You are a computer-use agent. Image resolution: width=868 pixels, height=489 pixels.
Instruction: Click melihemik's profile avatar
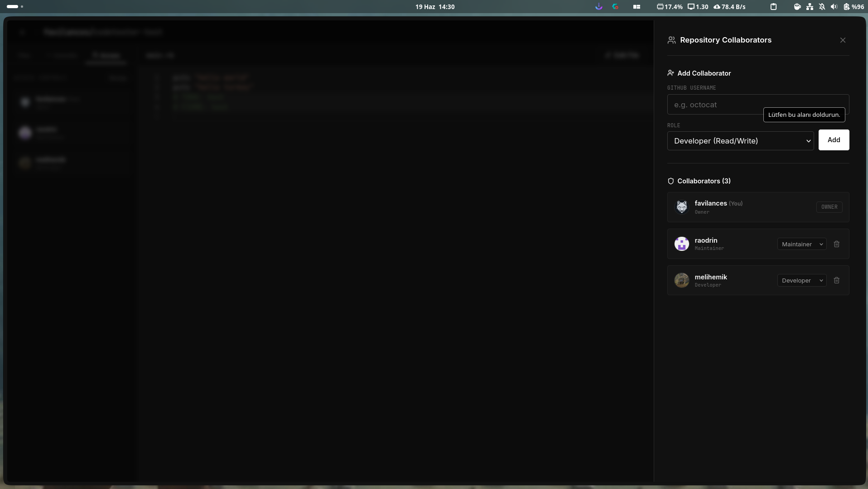tap(682, 280)
